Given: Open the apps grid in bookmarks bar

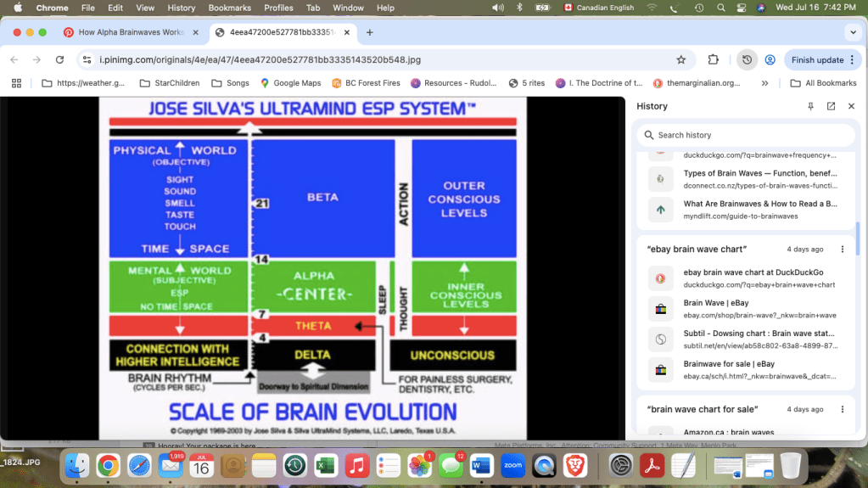Looking at the screenshot, I should click(16, 83).
